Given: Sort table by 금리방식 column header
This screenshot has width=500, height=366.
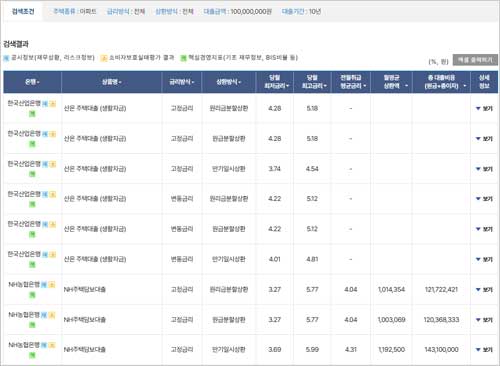Looking at the screenshot, I should (x=182, y=82).
